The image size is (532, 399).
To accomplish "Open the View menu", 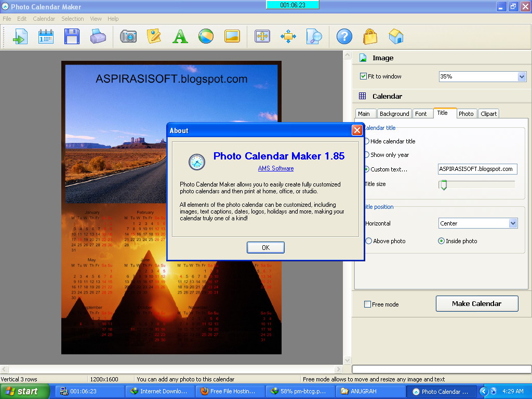I will pyautogui.click(x=96, y=19).
